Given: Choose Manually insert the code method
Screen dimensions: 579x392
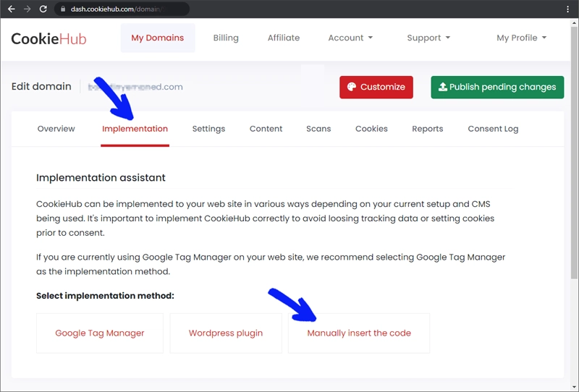Looking at the screenshot, I should tap(359, 333).
